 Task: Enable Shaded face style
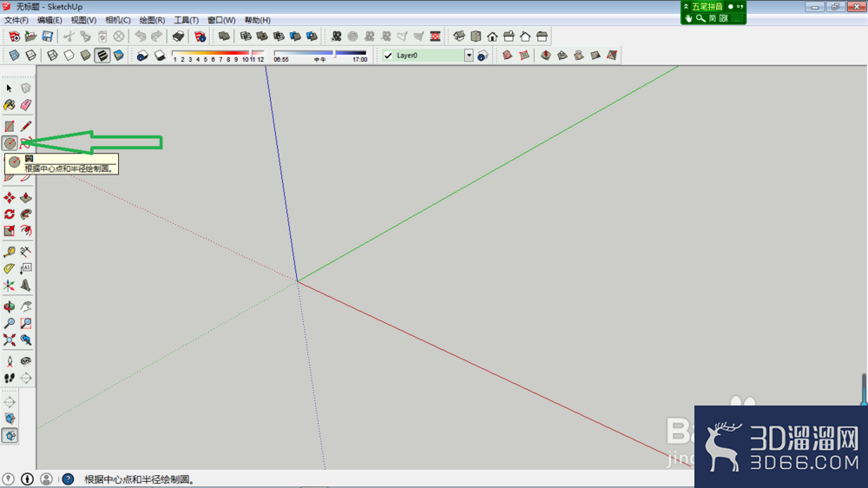[x=85, y=56]
